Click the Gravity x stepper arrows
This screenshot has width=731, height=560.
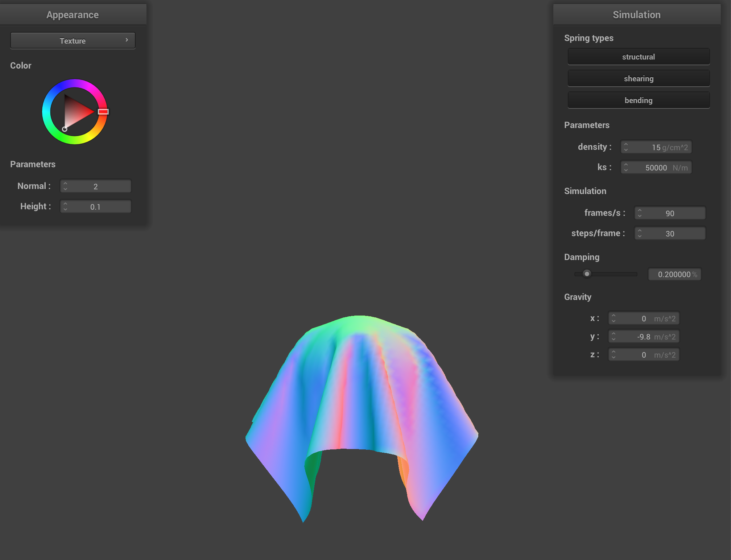pos(614,318)
